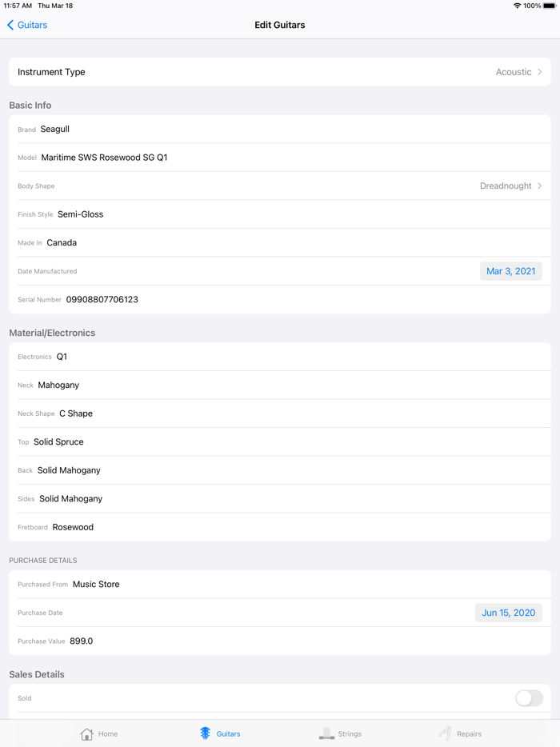Tap the battery status icon

[x=550, y=6]
